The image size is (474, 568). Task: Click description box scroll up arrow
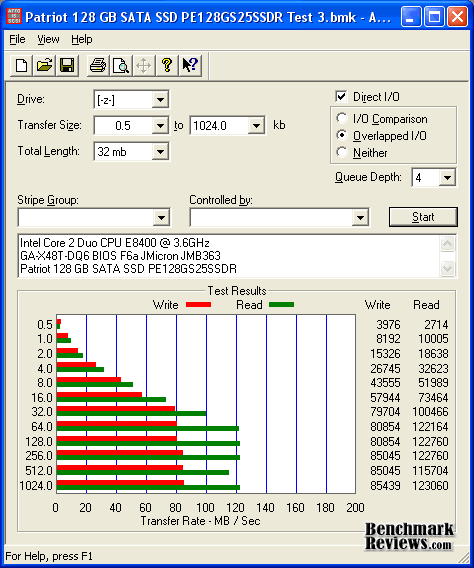[x=448, y=244]
